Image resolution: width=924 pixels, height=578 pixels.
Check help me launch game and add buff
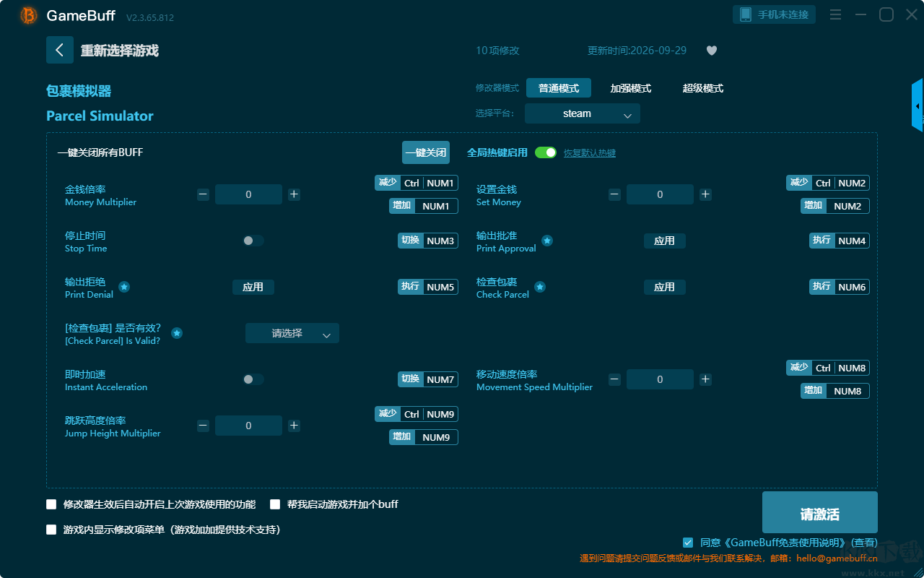[x=275, y=504]
